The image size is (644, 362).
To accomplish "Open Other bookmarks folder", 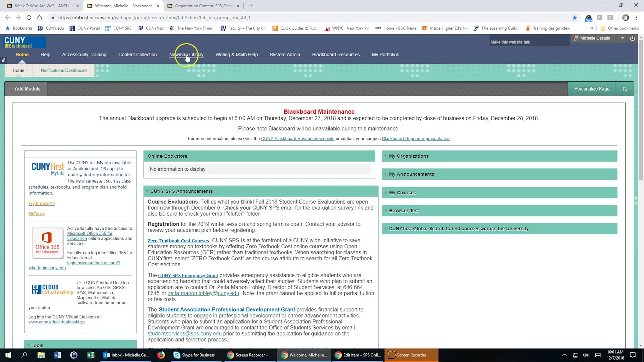I will pos(619,28).
